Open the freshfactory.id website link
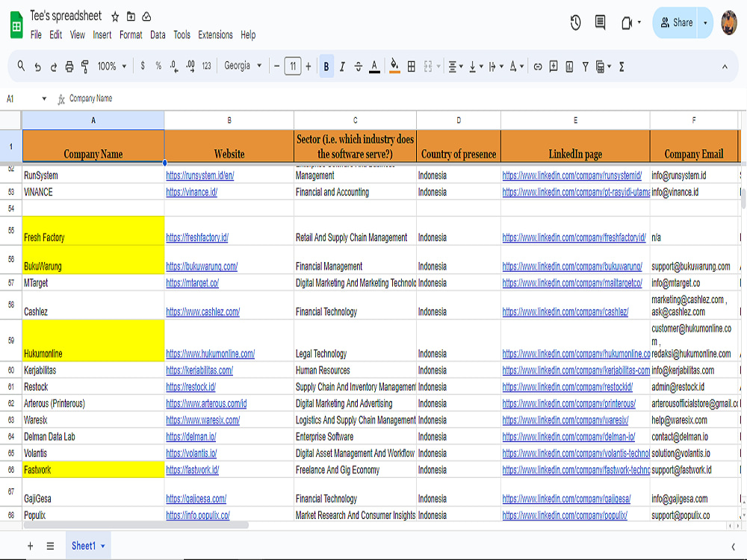The height and width of the screenshot is (560, 747). 197,237
